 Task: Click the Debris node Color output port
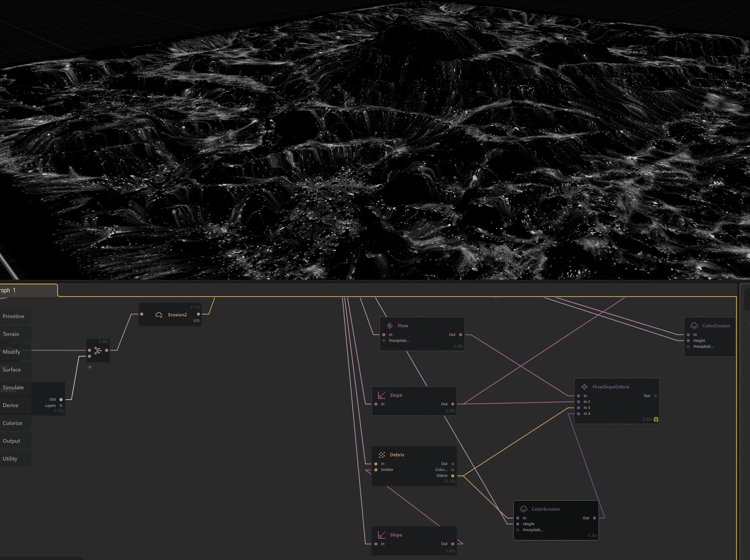click(x=453, y=470)
